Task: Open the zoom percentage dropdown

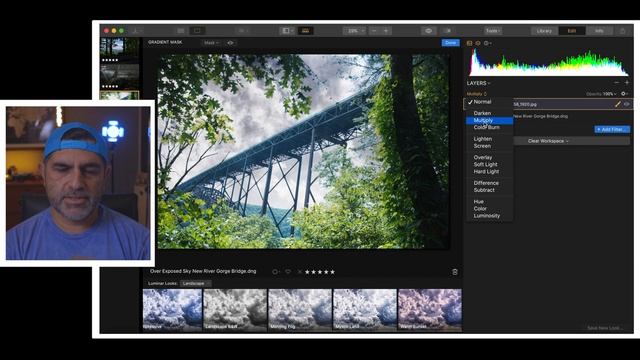Action: click(354, 31)
